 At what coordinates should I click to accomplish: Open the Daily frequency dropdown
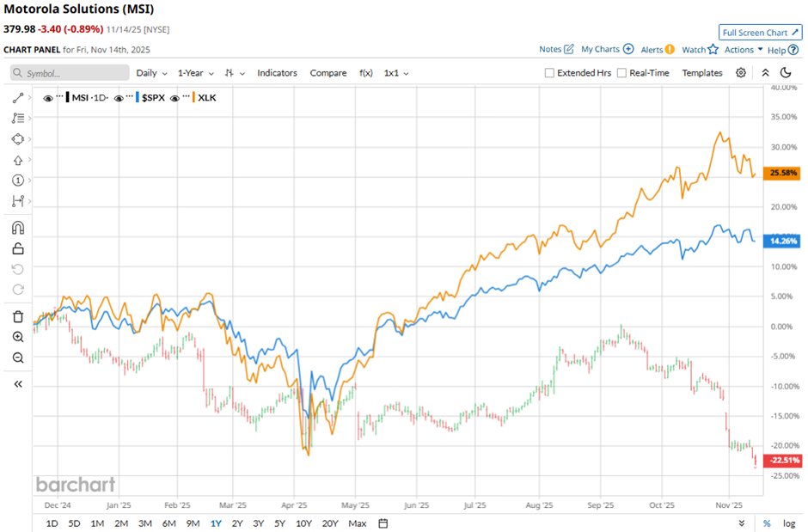151,73
